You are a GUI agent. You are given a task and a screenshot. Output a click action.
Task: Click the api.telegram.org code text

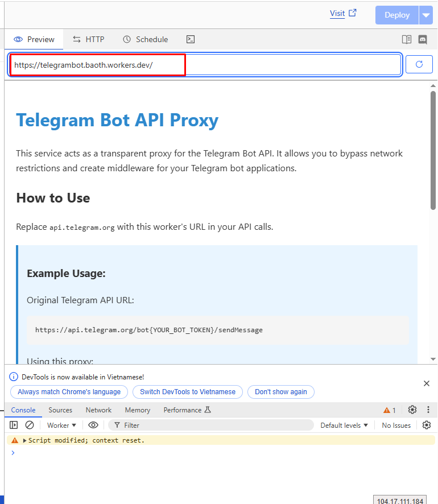coord(82,228)
